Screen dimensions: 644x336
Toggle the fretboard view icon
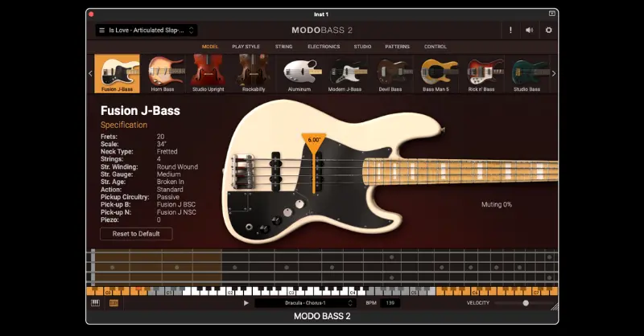tap(114, 303)
